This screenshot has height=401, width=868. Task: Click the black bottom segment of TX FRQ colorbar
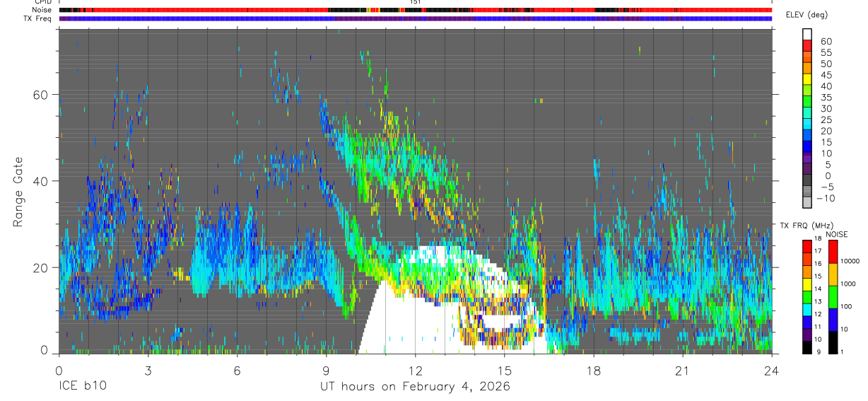pyautogui.click(x=807, y=348)
